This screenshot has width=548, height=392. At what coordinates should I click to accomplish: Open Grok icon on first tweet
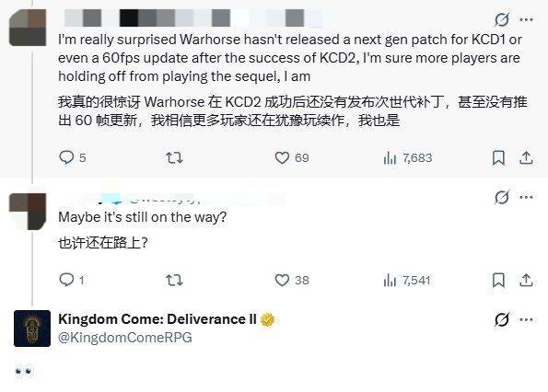point(502,19)
